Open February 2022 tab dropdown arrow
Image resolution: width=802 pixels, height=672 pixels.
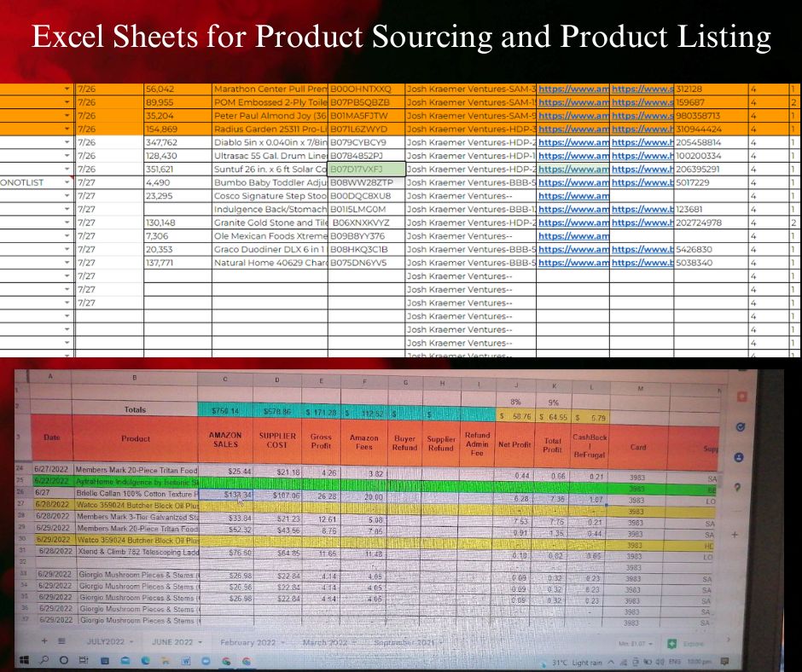pyautogui.click(x=283, y=642)
